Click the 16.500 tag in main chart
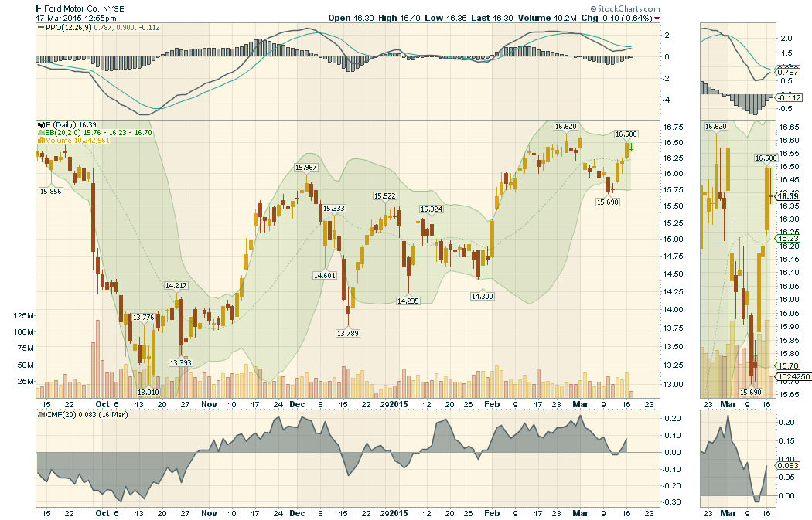Image resolution: width=812 pixels, height=520 pixels. tap(626, 134)
